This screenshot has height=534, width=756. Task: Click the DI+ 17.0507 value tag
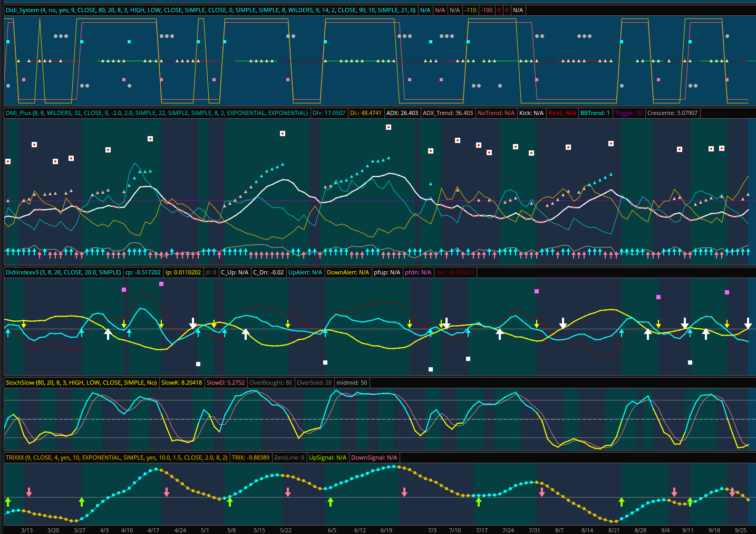tap(329, 113)
